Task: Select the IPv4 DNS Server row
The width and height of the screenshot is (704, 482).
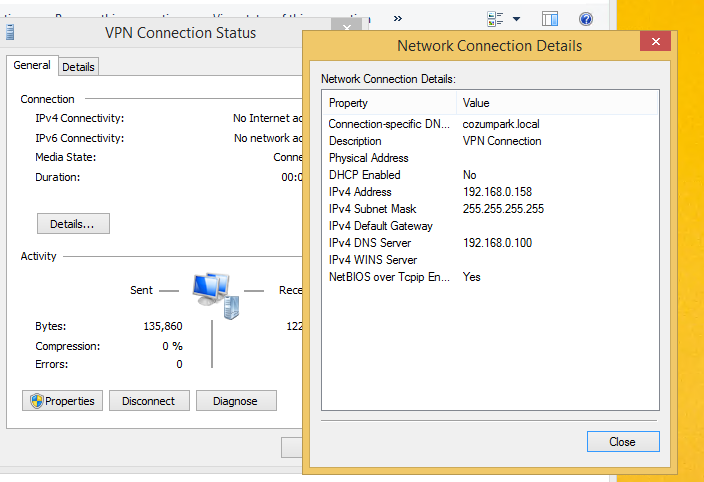Action: (x=490, y=243)
